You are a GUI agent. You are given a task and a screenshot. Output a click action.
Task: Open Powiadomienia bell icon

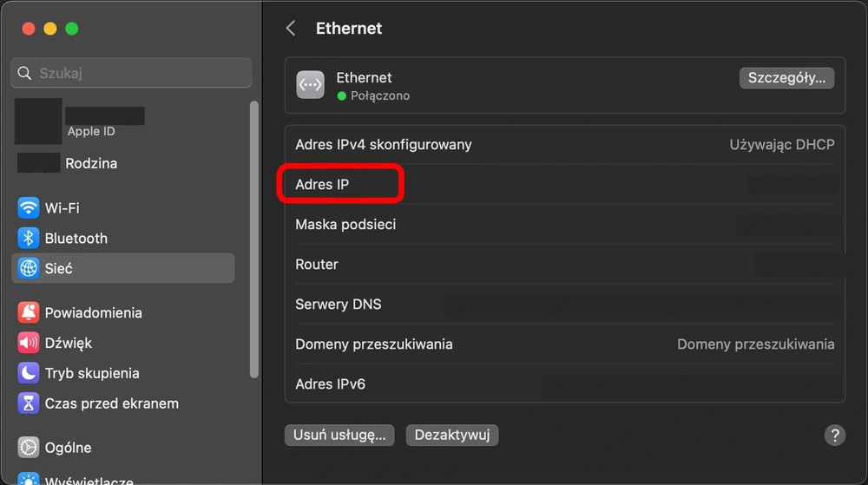point(29,312)
